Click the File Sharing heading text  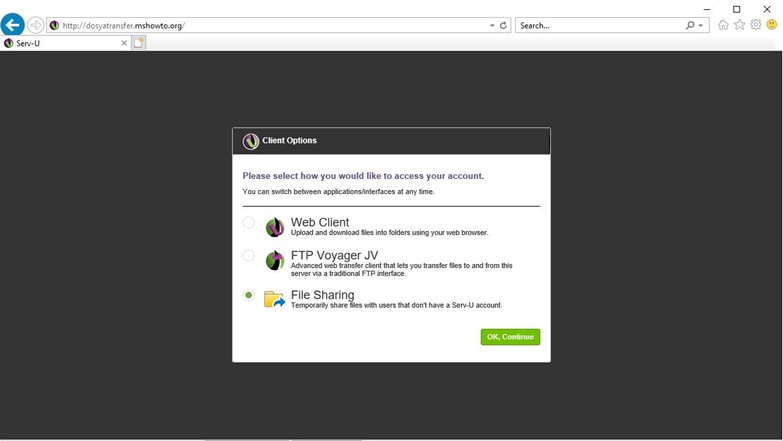[322, 295]
